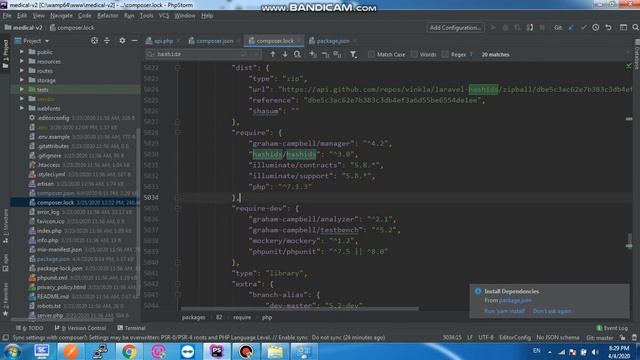The image size is (640, 360).
Task: Click the Git commit checkmark icon
Action: point(584,28)
